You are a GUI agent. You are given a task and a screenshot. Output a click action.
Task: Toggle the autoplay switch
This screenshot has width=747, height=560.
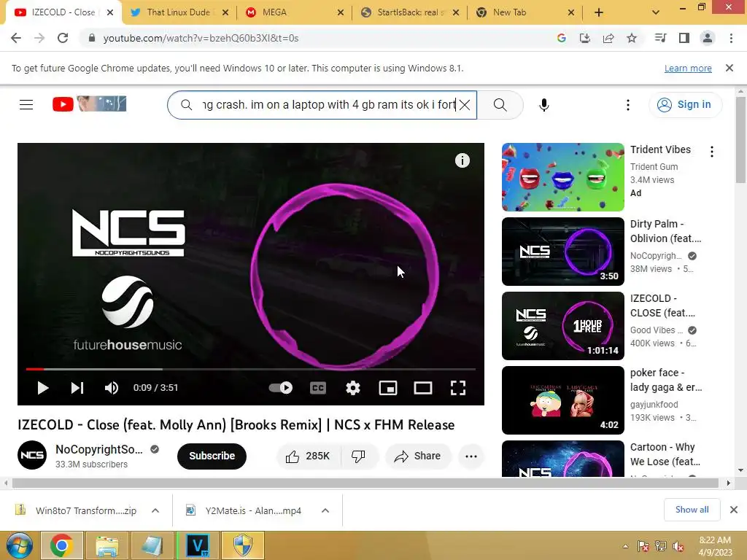click(281, 388)
